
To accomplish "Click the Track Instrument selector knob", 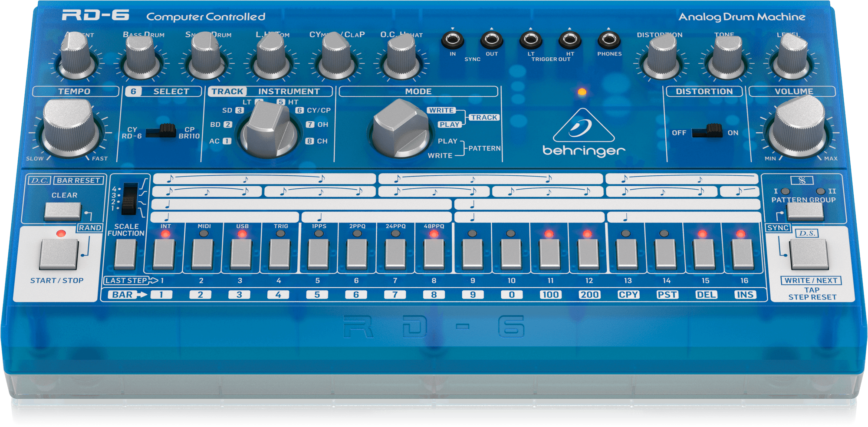I will pyautogui.click(x=269, y=130).
